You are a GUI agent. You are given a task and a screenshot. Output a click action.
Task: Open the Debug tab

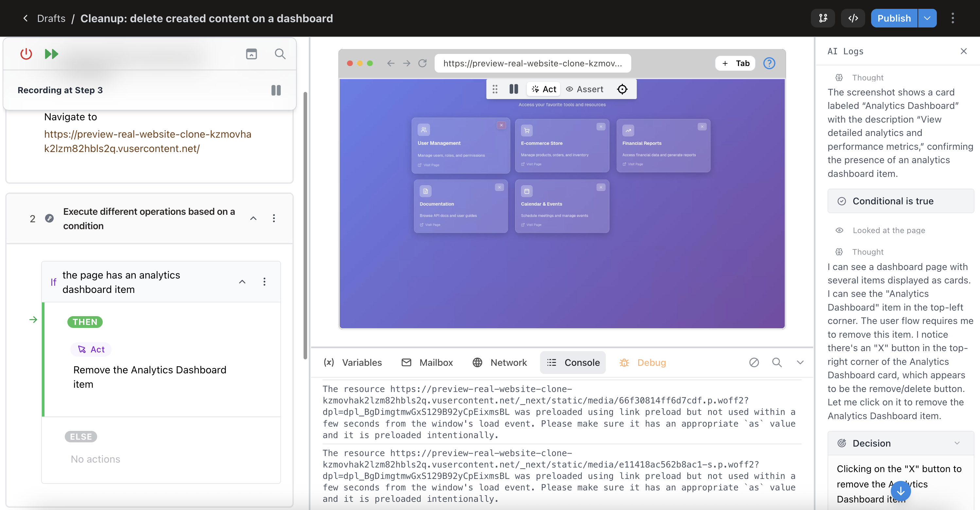tap(642, 363)
